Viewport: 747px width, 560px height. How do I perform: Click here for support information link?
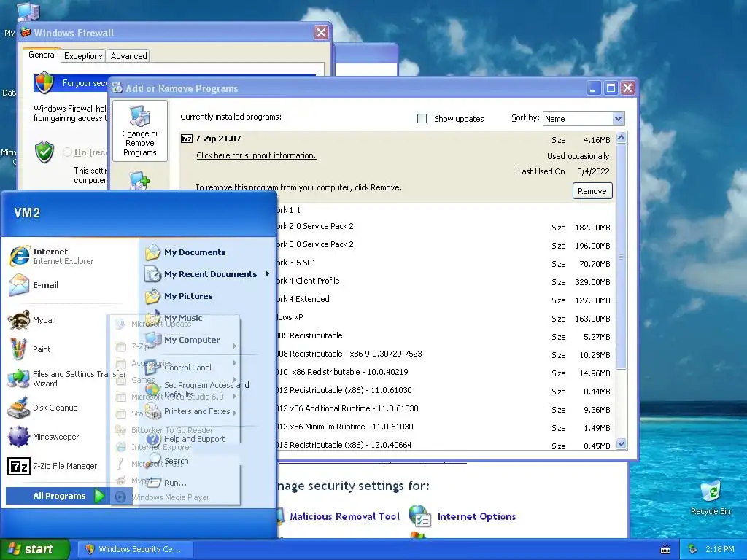tap(256, 155)
